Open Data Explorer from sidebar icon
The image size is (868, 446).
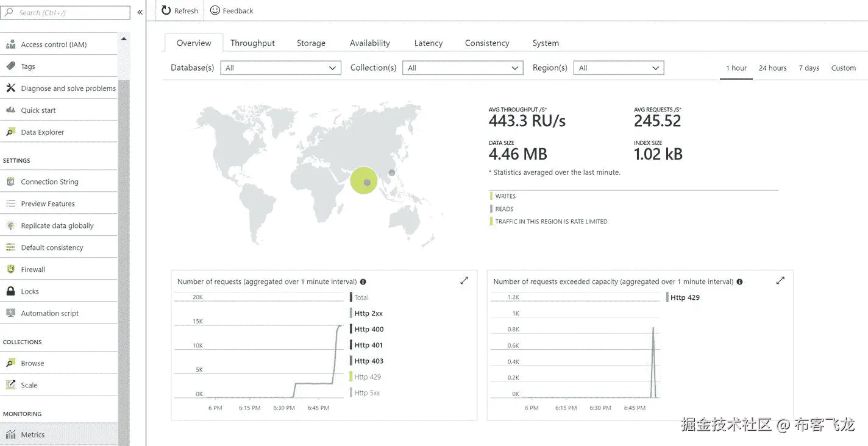click(x=10, y=132)
